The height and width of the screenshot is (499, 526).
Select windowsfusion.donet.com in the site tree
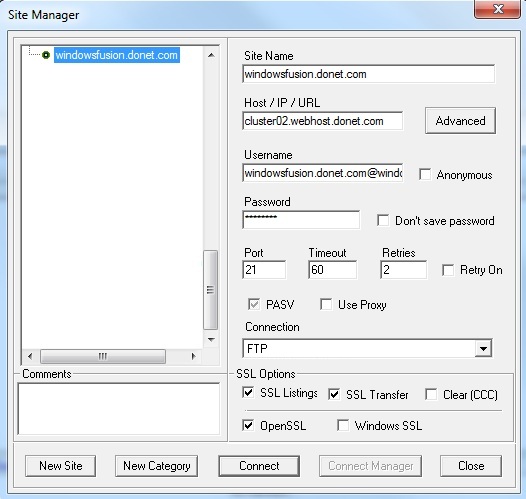click(117, 55)
